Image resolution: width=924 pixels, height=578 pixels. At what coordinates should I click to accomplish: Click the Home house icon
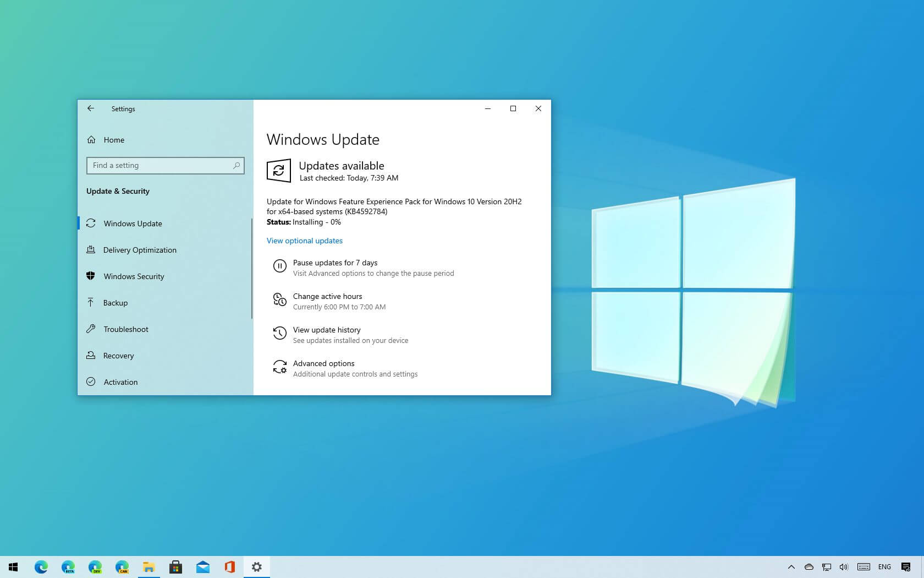coord(91,140)
